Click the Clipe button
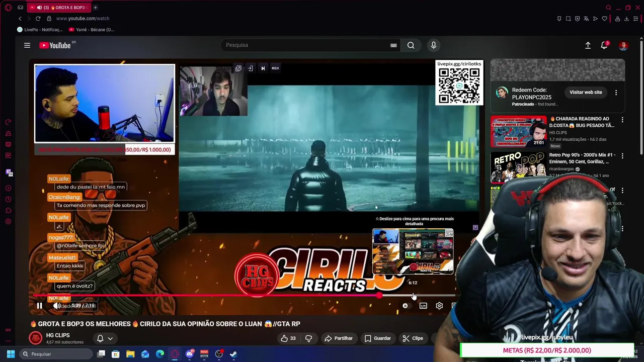 coord(413,338)
